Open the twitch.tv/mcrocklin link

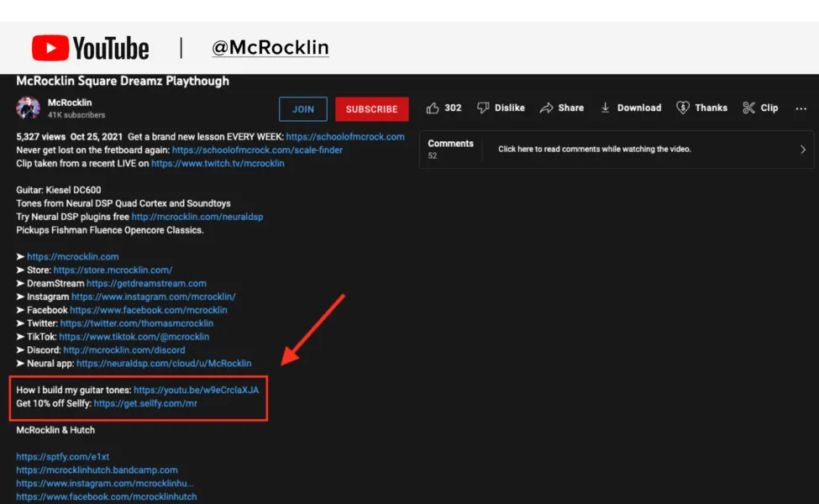click(218, 164)
